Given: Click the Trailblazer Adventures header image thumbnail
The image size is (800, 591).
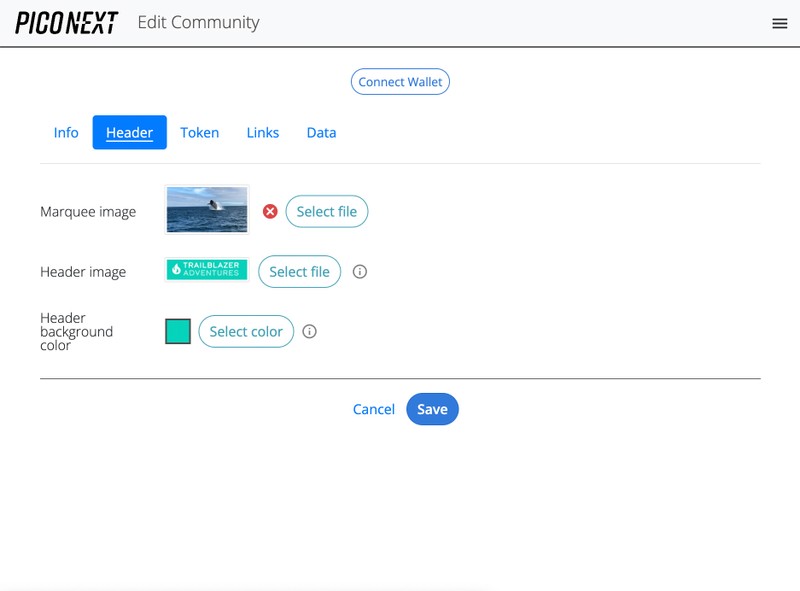Looking at the screenshot, I should coord(207,269).
